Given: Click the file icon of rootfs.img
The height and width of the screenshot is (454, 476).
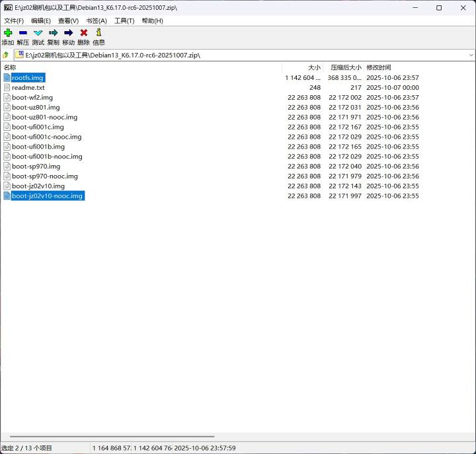Looking at the screenshot, I should click(x=7, y=78).
